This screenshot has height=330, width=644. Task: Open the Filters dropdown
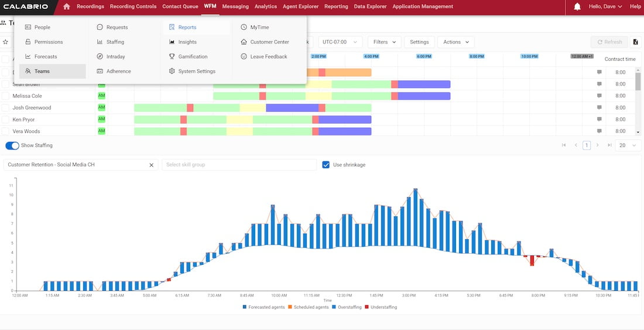(384, 42)
